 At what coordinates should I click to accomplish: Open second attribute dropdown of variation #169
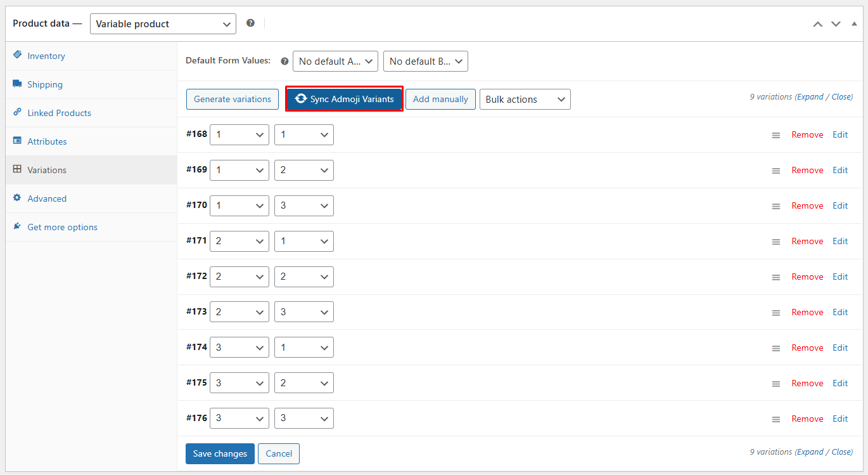tap(304, 170)
